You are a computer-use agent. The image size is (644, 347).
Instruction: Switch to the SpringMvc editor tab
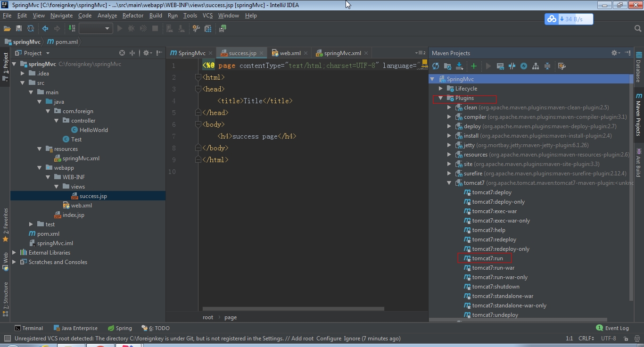tap(191, 53)
